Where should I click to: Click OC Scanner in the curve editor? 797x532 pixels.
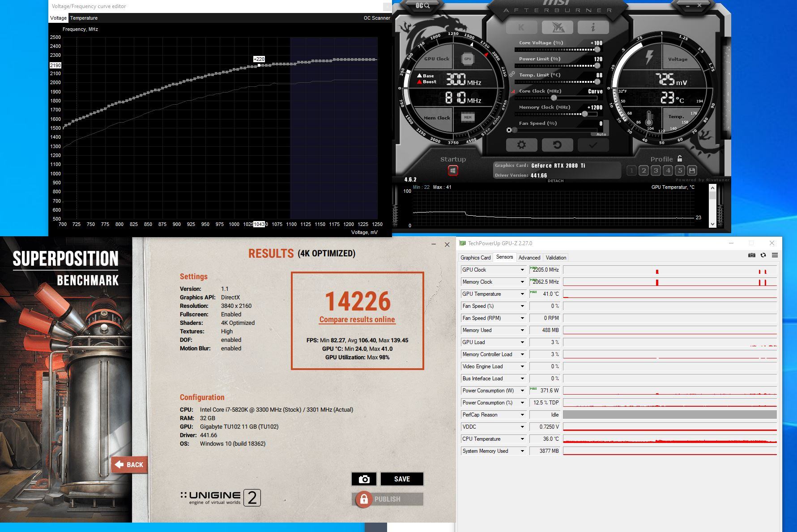[377, 18]
